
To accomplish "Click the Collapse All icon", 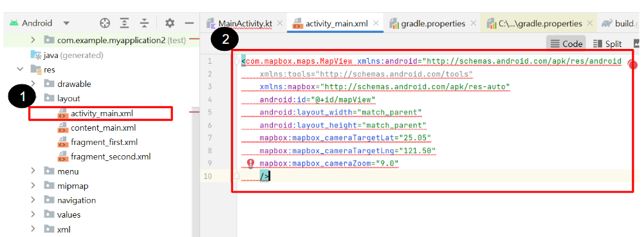I will 143,23.
